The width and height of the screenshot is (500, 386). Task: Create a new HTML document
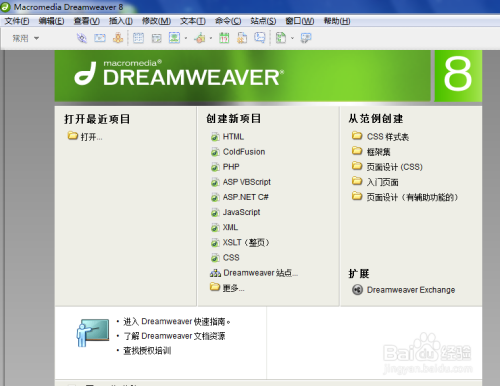pos(233,137)
